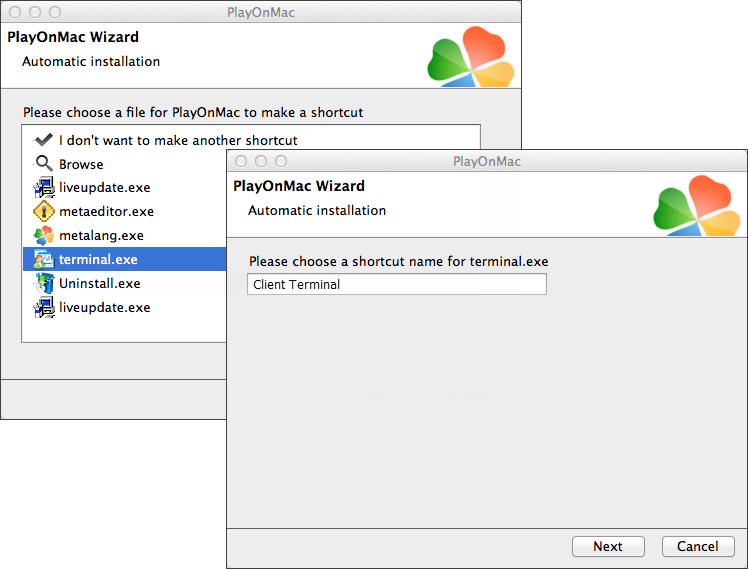The height and width of the screenshot is (569, 748).
Task: Select the metalang.exe icon in the list
Action: pos(43,236)
